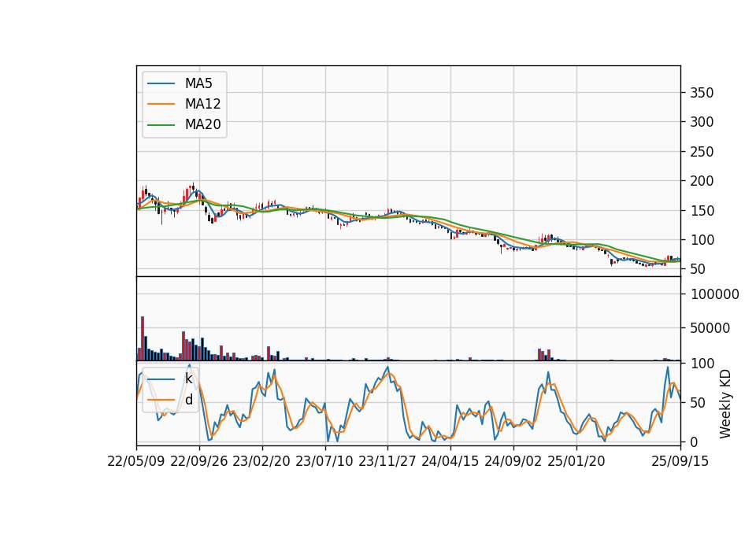Click the green MA20 legend line sample
The height and width of the screenshot is (543, 756).
(x=161, y=125)
